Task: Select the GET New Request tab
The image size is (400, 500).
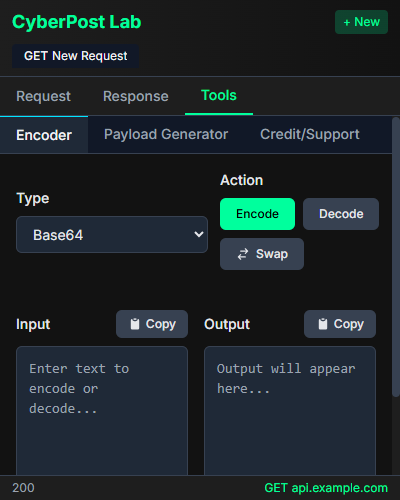Action: [x=76, y=56]
